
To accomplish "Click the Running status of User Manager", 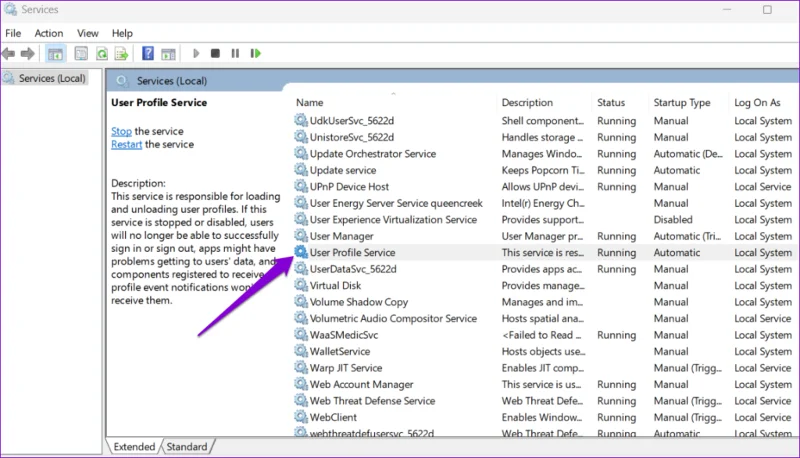I will (x=616, y=236).
